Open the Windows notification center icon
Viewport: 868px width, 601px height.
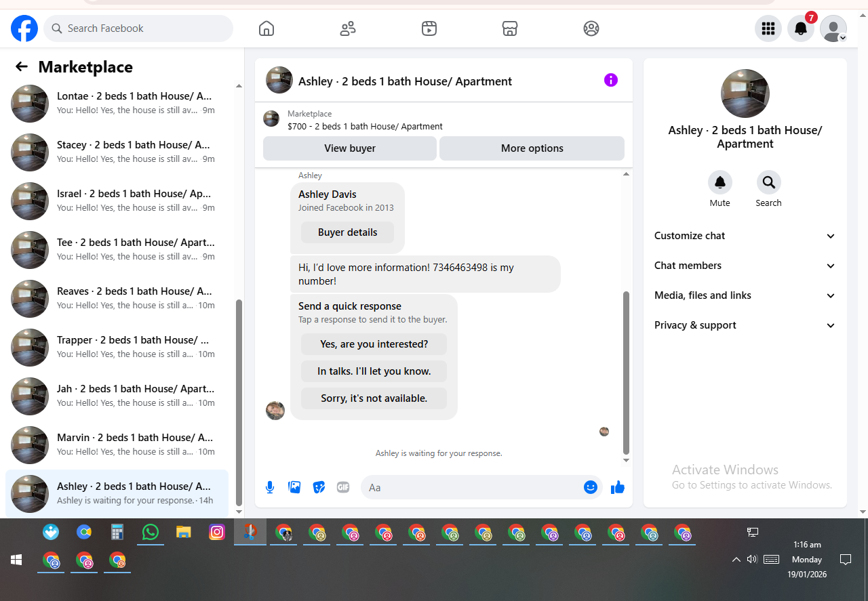pyautogui.click(x=846, y=559)
